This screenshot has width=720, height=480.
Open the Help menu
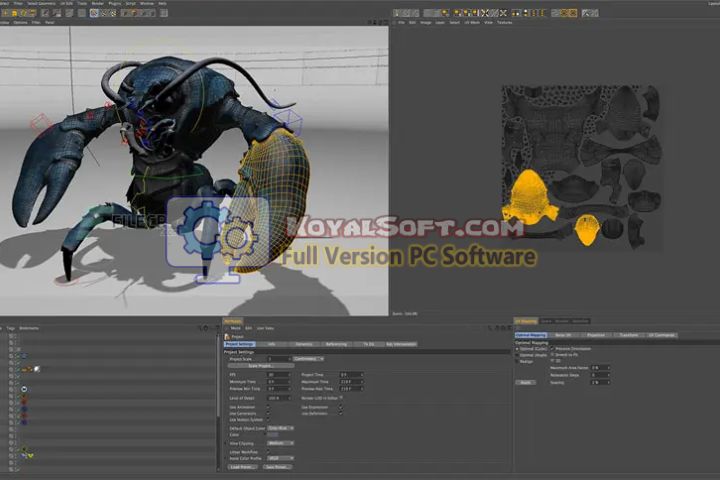[162, 3]
